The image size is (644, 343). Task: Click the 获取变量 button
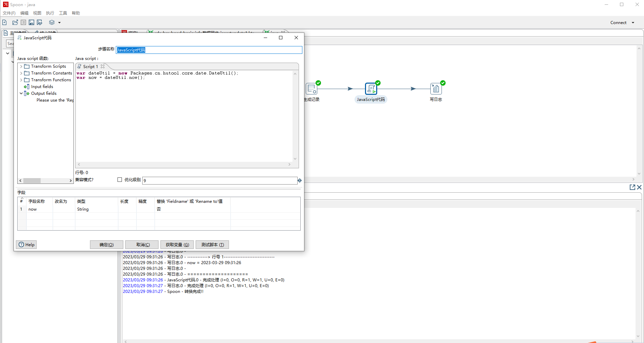177,244
